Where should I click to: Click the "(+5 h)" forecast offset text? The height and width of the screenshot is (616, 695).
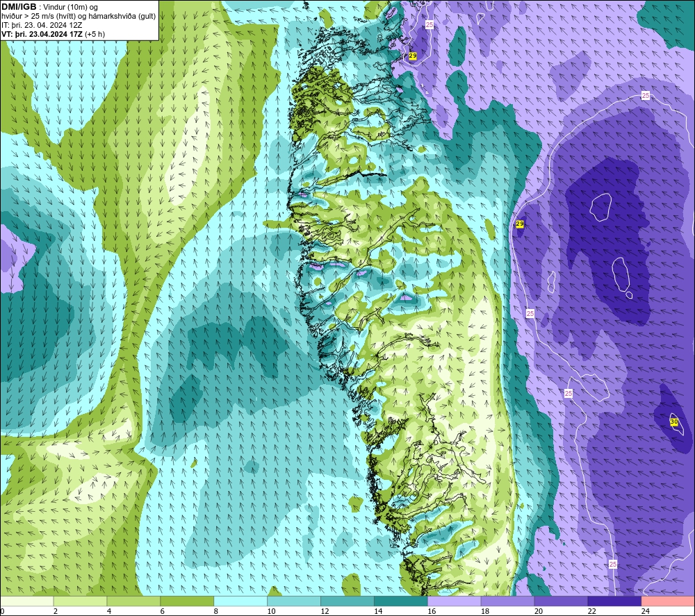(95, 34)
